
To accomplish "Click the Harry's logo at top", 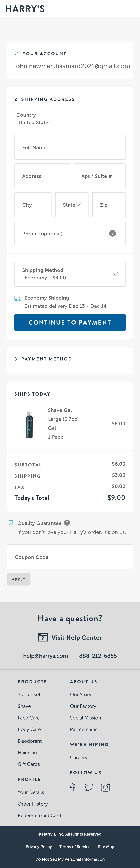I will tap(25, 9).
